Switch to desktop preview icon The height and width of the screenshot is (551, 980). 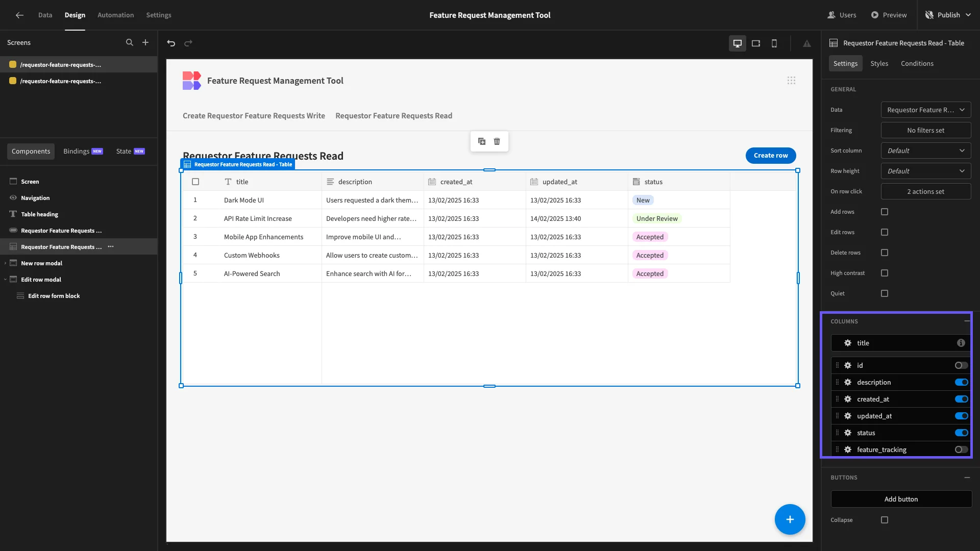pyautogui.click(x=737, y=43)
